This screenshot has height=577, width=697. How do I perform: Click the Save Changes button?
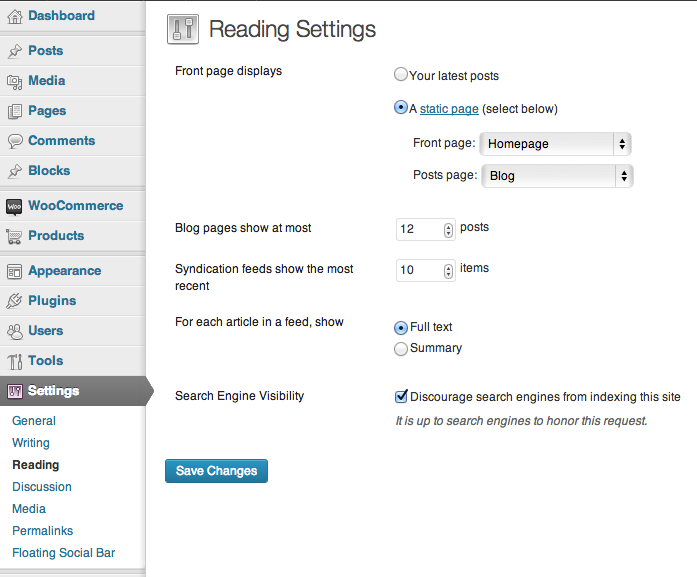pos(216,471)
